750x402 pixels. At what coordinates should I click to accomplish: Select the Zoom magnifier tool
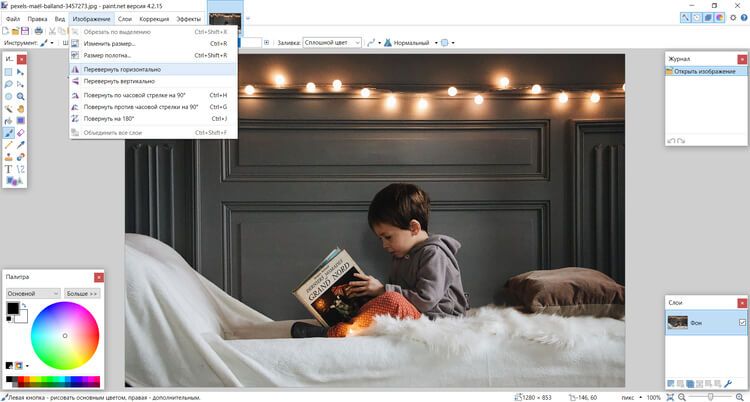(21, 96)
